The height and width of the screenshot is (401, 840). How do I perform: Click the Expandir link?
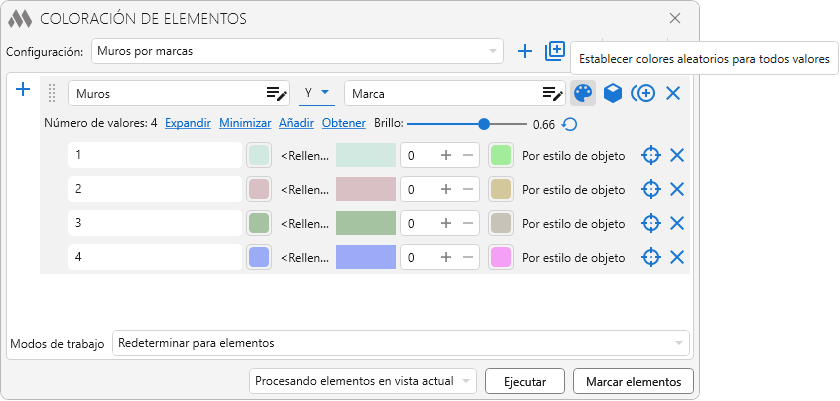(188, 124)
